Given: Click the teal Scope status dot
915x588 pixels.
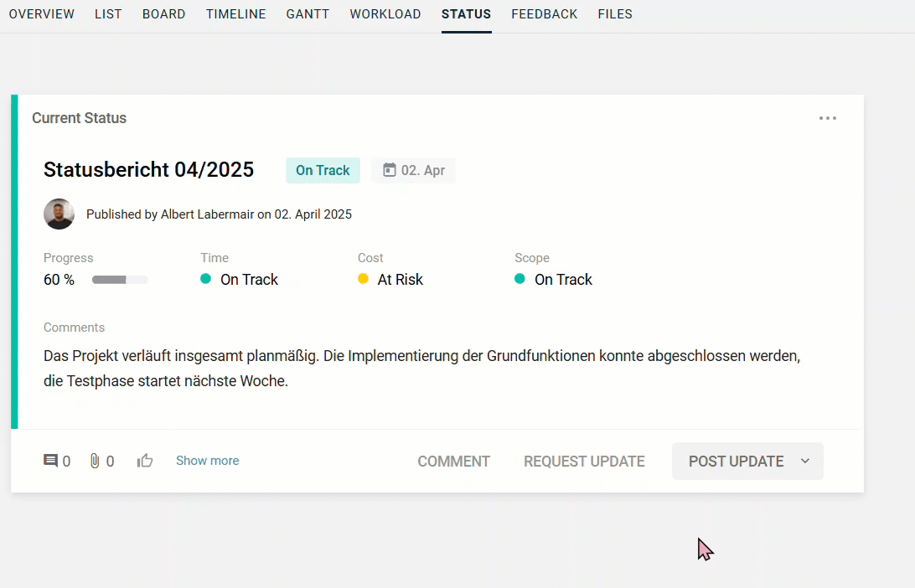Looking at the screenshot, I should coord(520,279).
